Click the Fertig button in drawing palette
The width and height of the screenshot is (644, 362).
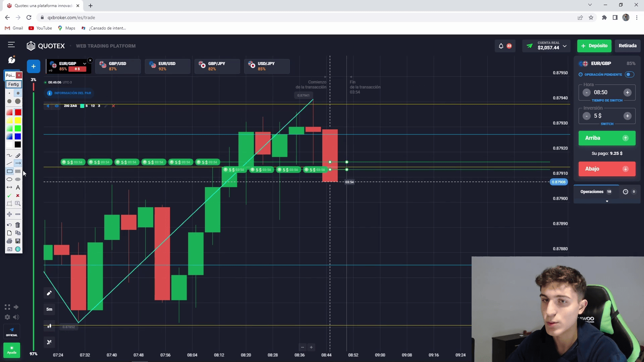click(x=13, y=84)
